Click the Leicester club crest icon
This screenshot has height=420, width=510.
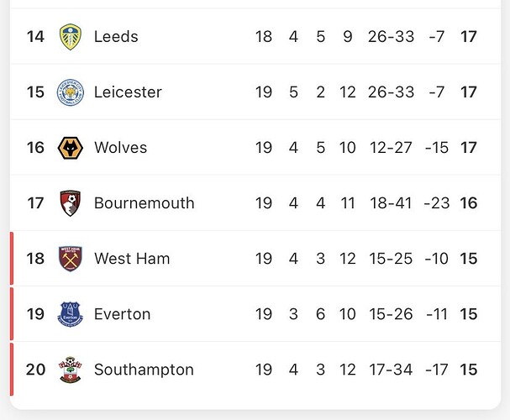(70, 92)
